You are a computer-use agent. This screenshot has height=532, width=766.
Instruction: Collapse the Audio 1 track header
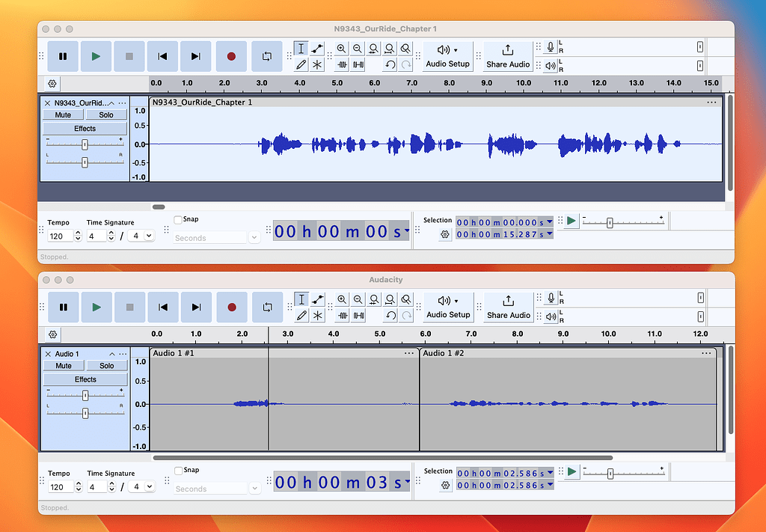coord(111,353)
